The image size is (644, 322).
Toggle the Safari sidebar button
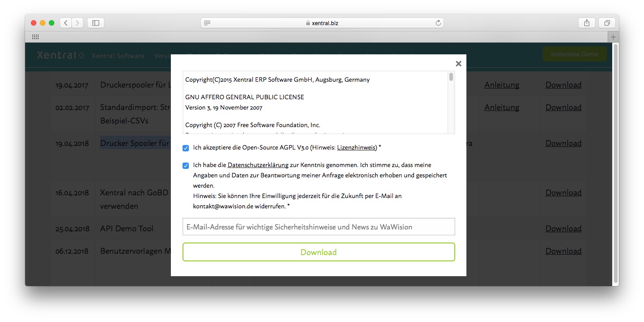tap(96, 23)
